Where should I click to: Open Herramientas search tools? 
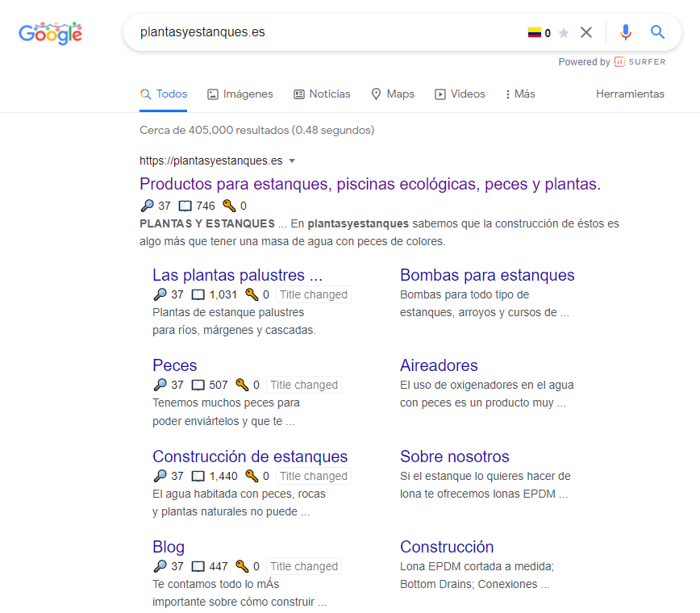click(630, 94)
